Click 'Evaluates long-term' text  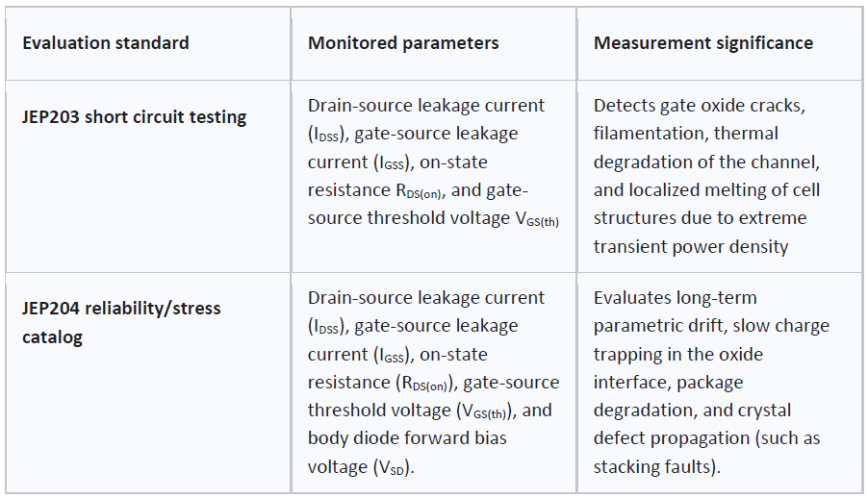click(675, 298)
